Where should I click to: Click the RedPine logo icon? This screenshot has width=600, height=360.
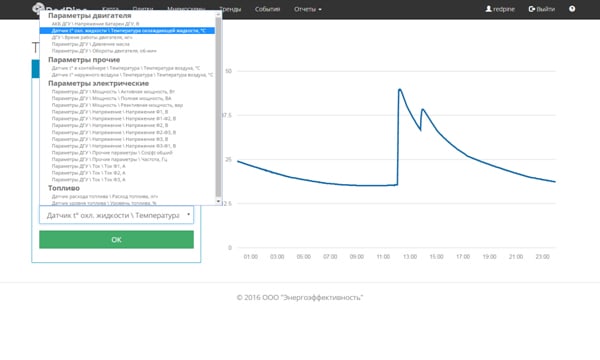click(38, 8)
